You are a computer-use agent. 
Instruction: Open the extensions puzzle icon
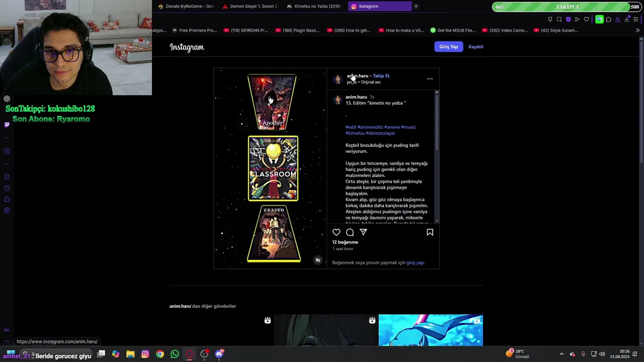(608, 20)
